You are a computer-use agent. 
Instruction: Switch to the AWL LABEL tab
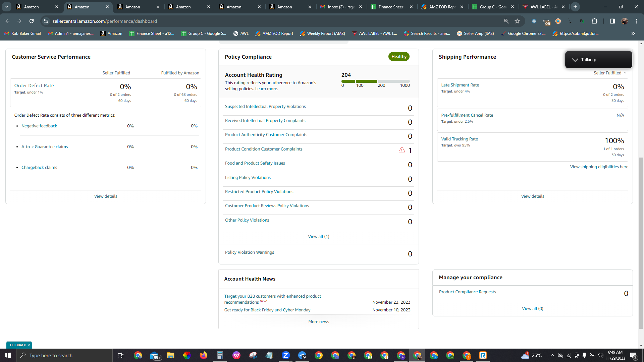(x=544, y=7)
